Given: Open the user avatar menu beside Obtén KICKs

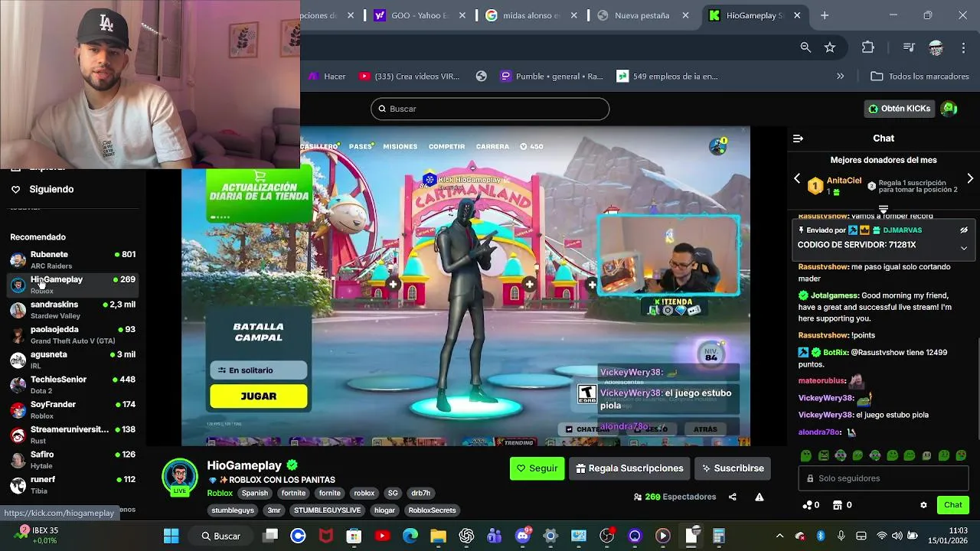Looking at the screenshot, I should (x=949, y=109).
